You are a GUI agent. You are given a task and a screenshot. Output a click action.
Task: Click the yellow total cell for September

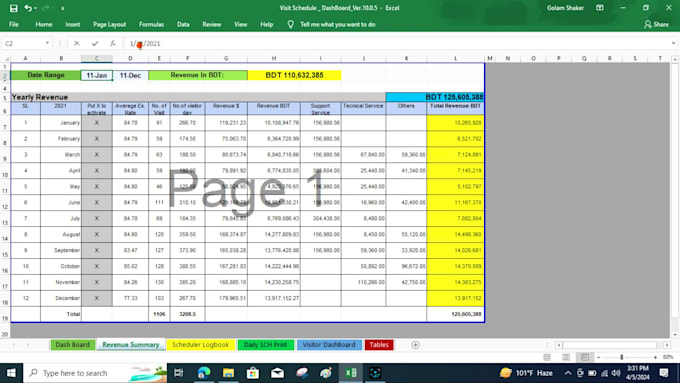click(455, 250)
